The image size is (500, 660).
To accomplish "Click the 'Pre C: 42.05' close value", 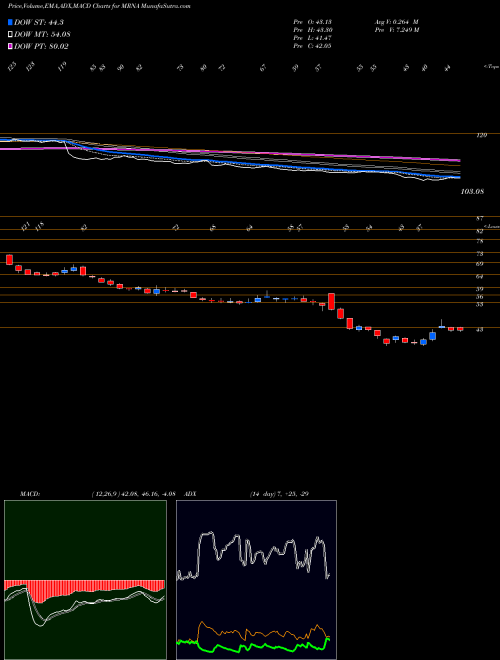I will [312, 46].
